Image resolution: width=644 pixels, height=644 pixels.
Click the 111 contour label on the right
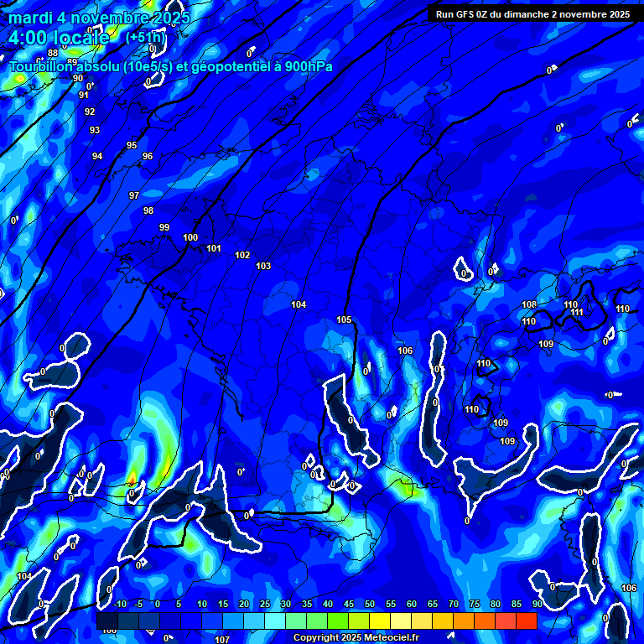point(577,312)
